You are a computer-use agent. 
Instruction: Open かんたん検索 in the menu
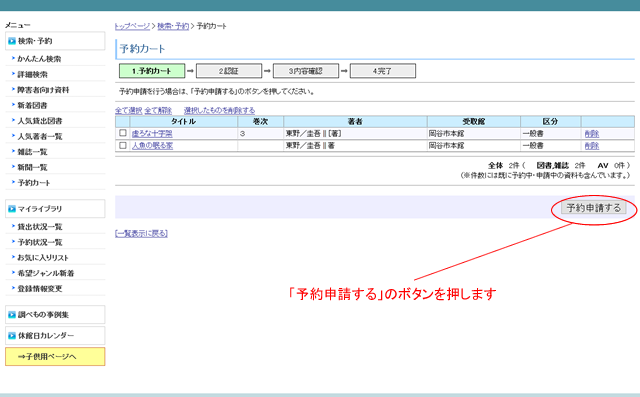coord(39,59)
